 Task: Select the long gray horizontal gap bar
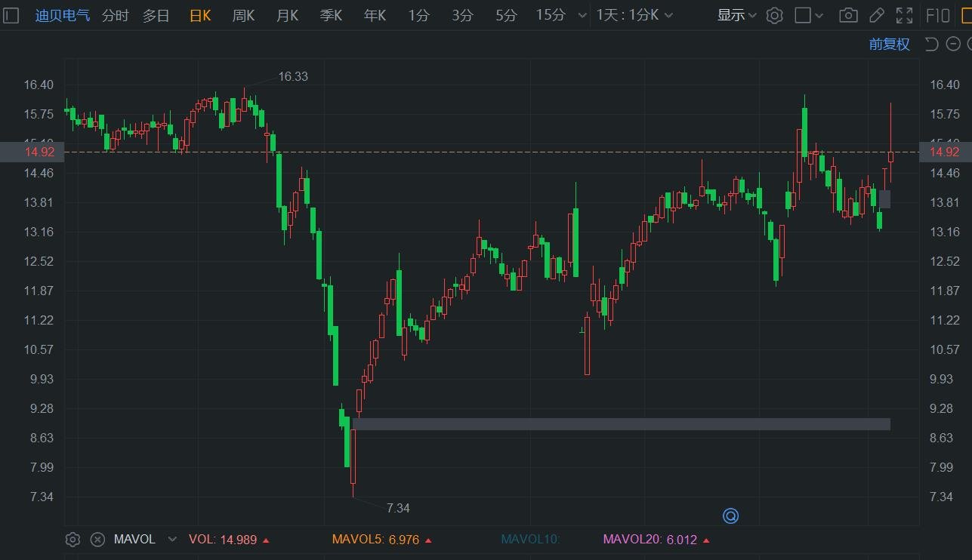(622, 424)
